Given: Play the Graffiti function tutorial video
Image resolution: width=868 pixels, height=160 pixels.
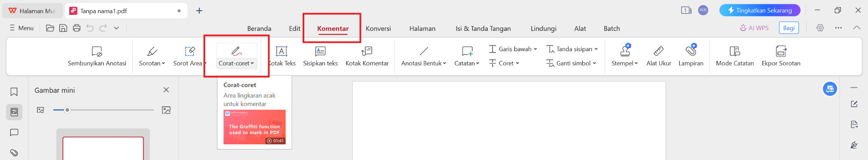Looking at the screenshot, I should coord(254,127).
